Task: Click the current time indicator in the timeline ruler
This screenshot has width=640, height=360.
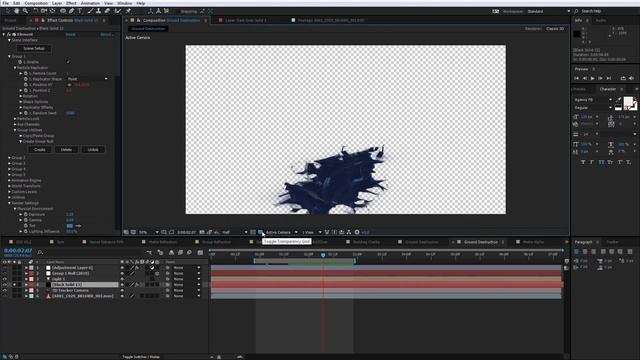Action: click(x=323, y=255)
